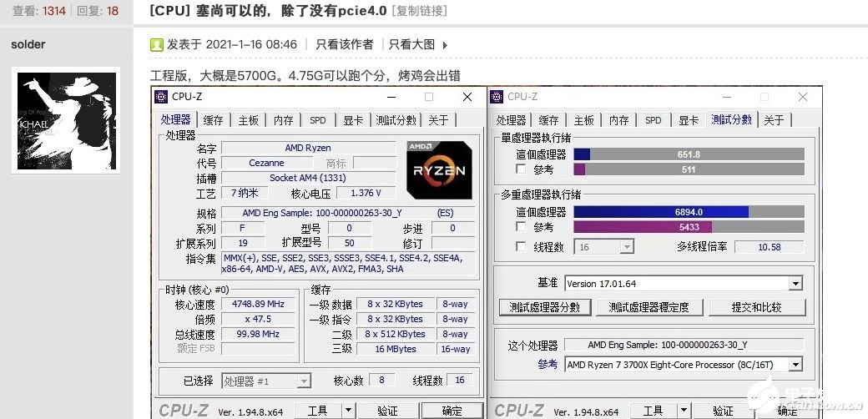
Task: Select the 处理器 tab in left CPU-Z window
Action: click(x=176, y=119)
